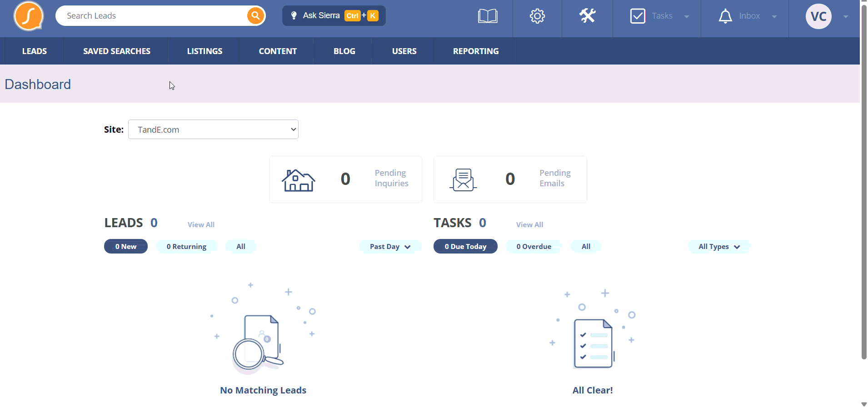The image size is (868, 408).
Task: Click the Pending Inquiries card
Action: pyautogui.click(x=345, y=179)
